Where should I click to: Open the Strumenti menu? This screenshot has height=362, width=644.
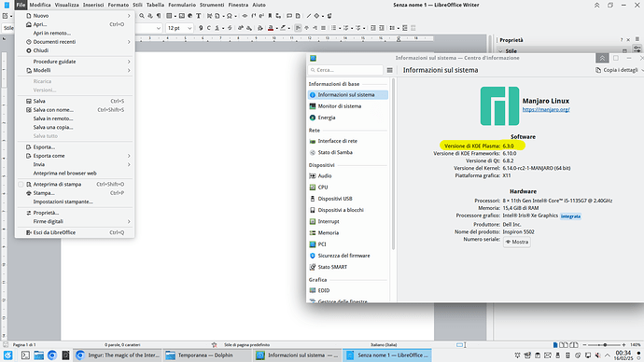tap(212, 5)
